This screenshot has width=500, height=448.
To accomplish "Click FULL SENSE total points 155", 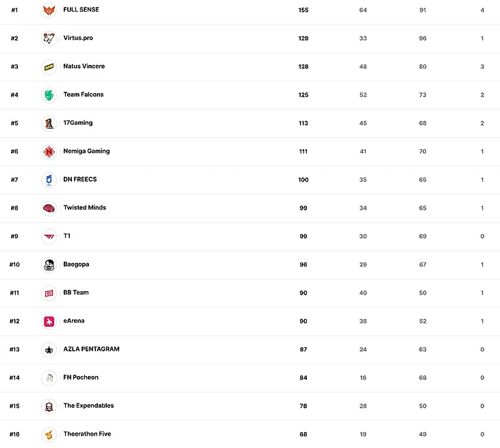I will 303,10.
